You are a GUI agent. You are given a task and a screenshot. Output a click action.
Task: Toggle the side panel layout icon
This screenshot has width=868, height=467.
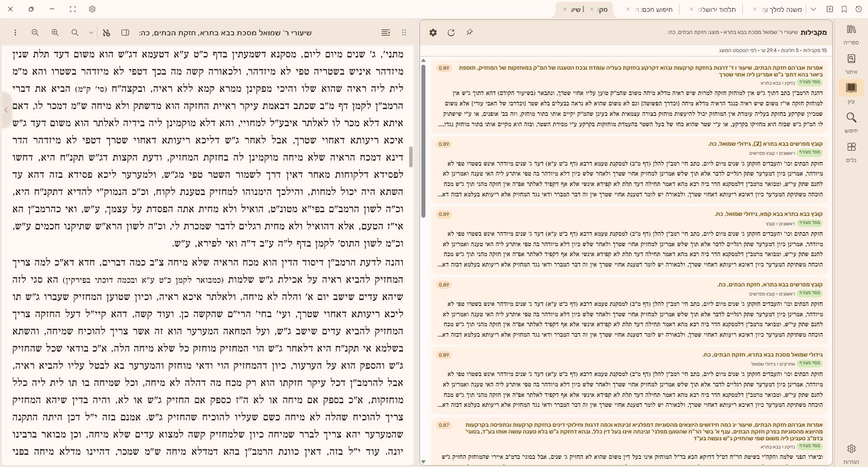(126, 33)
